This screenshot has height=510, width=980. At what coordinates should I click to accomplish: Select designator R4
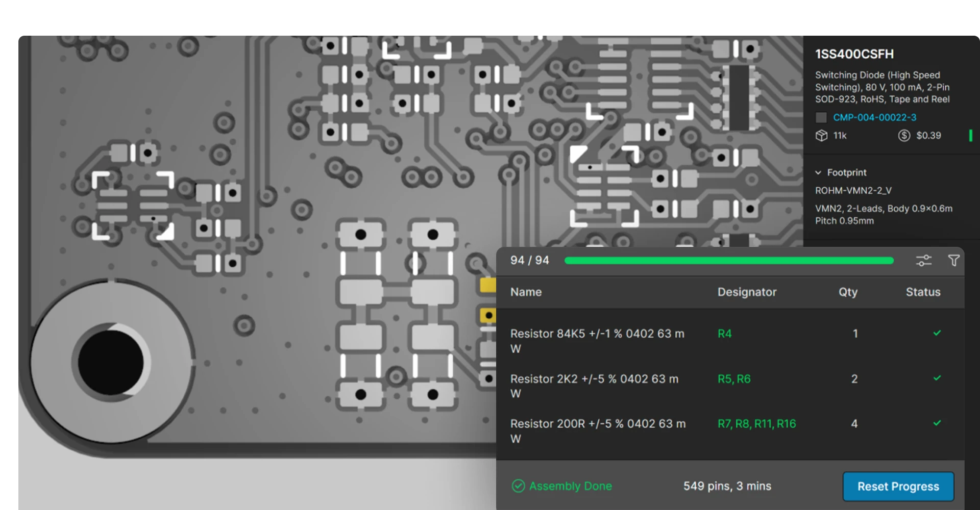point(725,334)
